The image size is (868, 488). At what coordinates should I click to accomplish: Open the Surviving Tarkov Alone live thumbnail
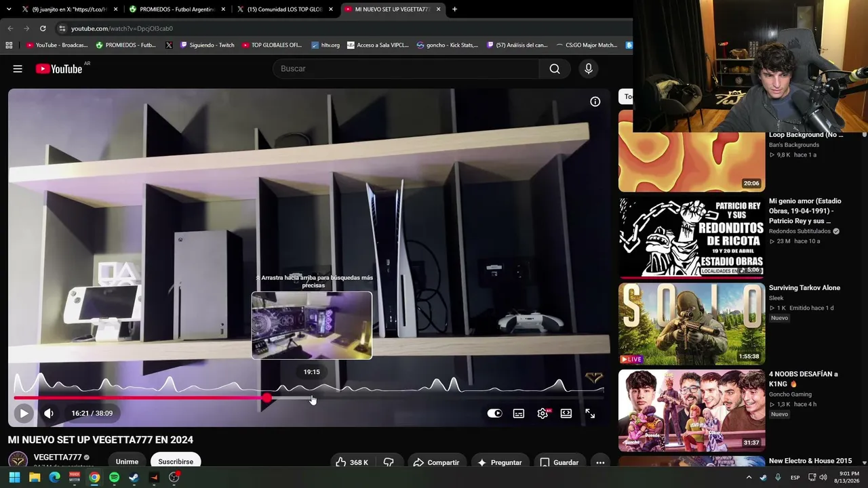[x=692, y=323]
